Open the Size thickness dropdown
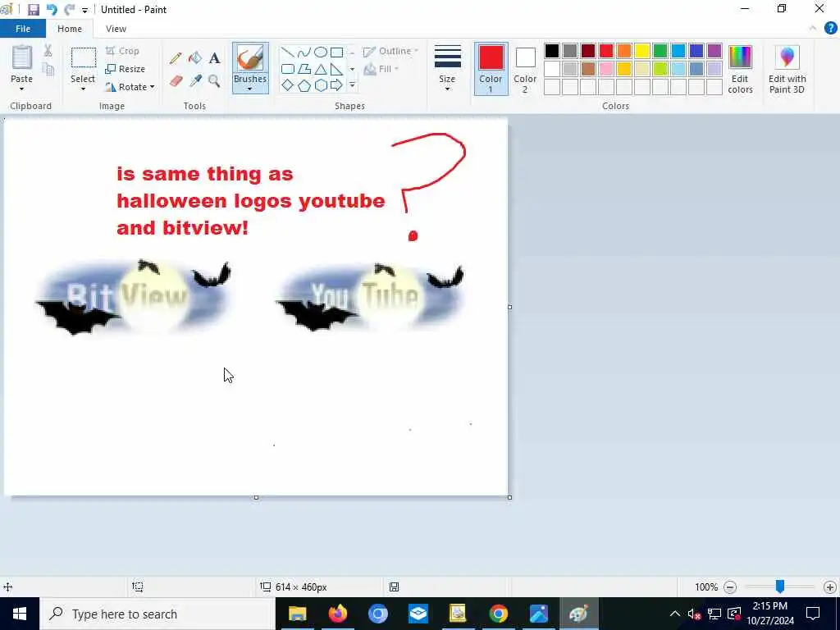The width and height of the screenshot is (840, 630). [447, 68]
